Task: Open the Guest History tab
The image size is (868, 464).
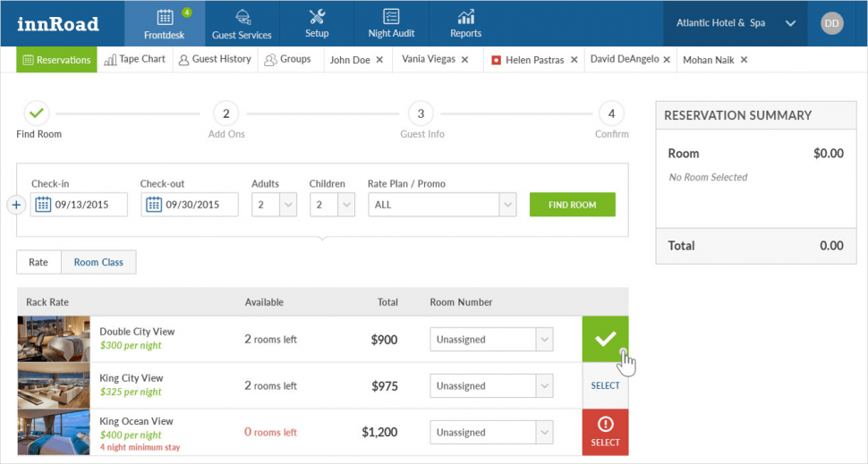Action: 215,60
